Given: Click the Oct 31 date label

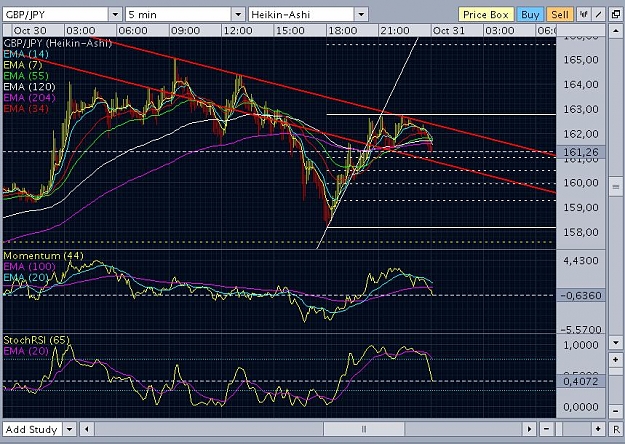Looking at the screenshot, I should [x=449, y=31].
